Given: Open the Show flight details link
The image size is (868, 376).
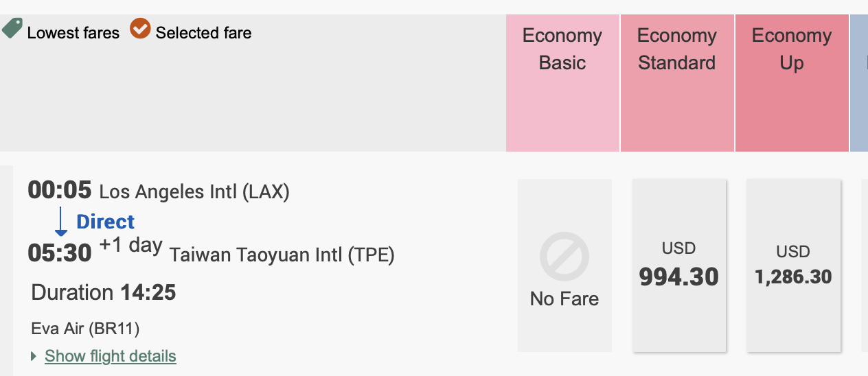Looking at the screenshot, I should pyautogui.click(x=111, y=357).
